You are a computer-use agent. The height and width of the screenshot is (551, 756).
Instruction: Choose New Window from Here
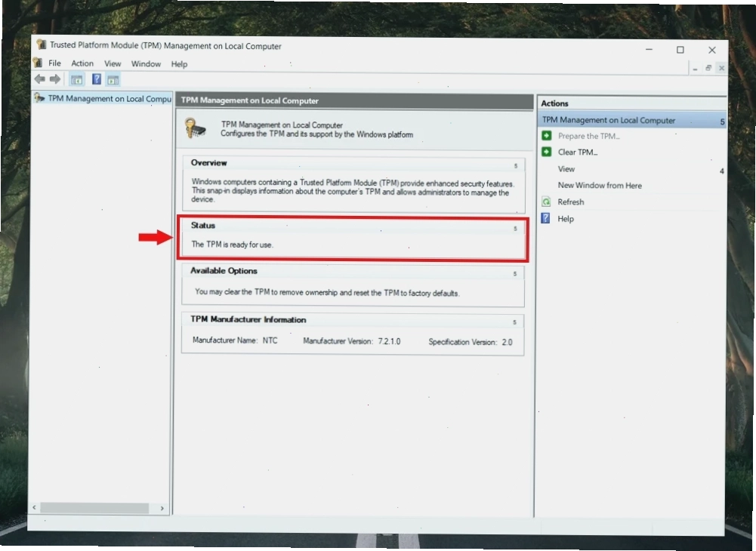pos(600,186)
